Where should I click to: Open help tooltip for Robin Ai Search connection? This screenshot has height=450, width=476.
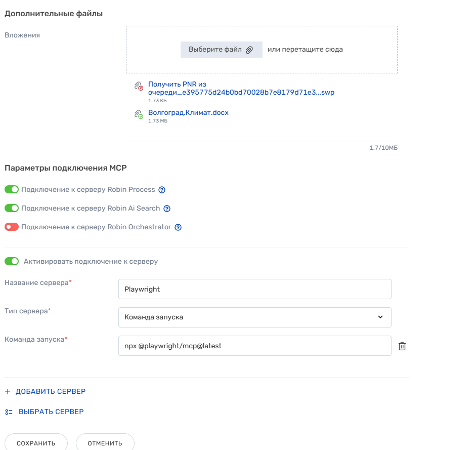coord(167,209)
